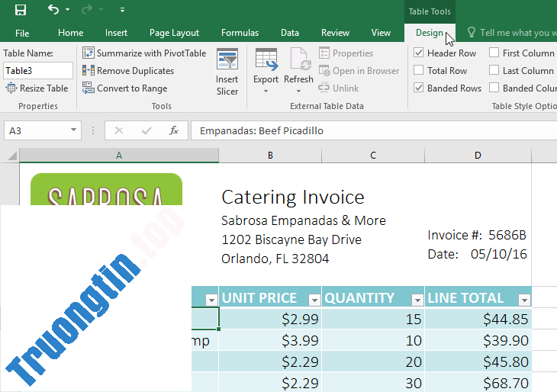Open the Data tab

pos(290,33)
